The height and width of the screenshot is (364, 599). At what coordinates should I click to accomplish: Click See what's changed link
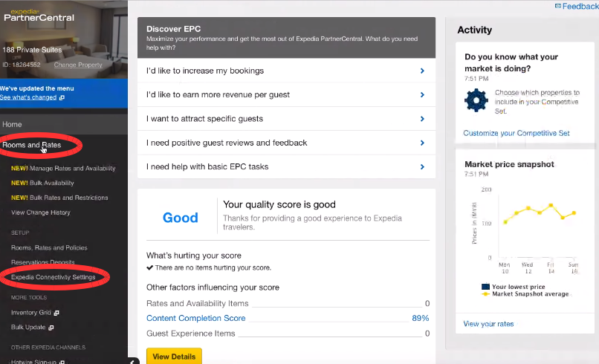pyautogui.click(x=28, y=97)
